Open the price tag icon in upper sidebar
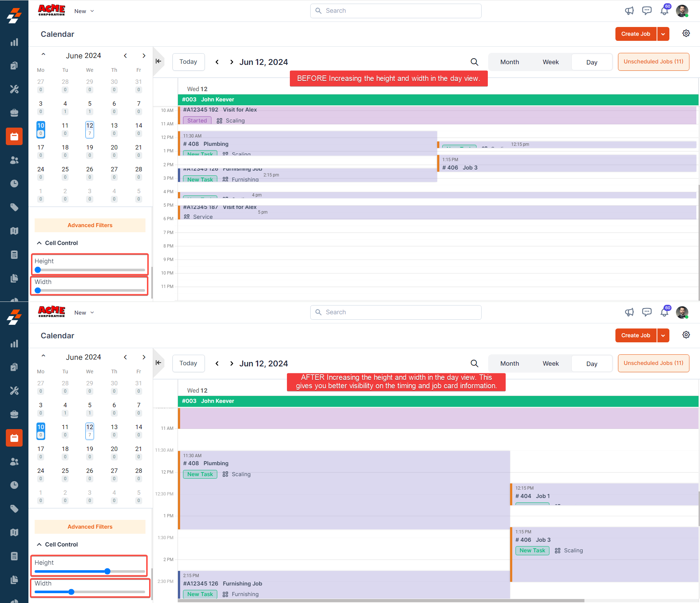Image resolution: width=700 pixels, height=603 pixels. [14, 207]
